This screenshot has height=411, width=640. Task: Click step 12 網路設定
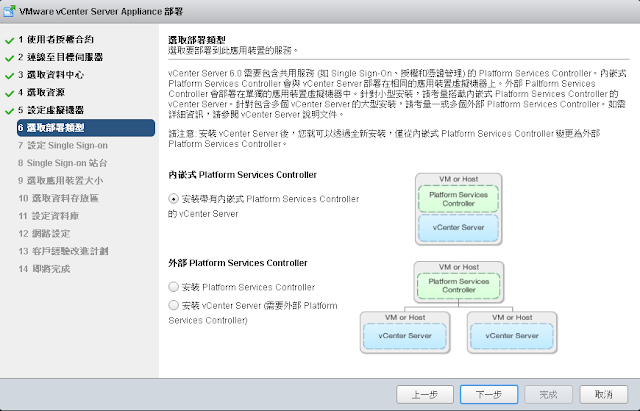pos(44,233)
